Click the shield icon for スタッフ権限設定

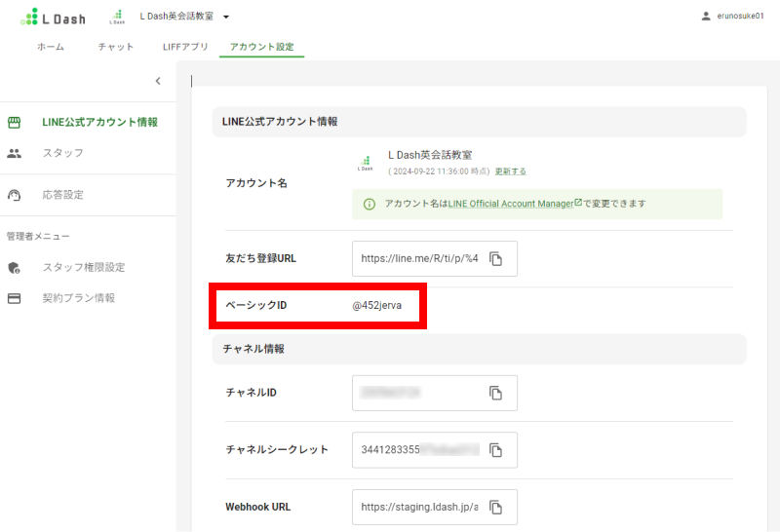[14, 268]
